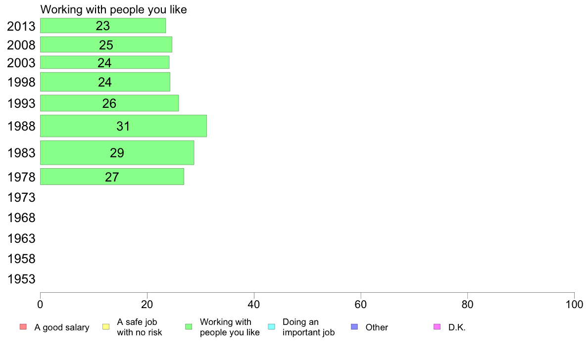Select the 1983 bar showing 29
Image resolution: width=588 pixels, height=364 pixels.
117,152
